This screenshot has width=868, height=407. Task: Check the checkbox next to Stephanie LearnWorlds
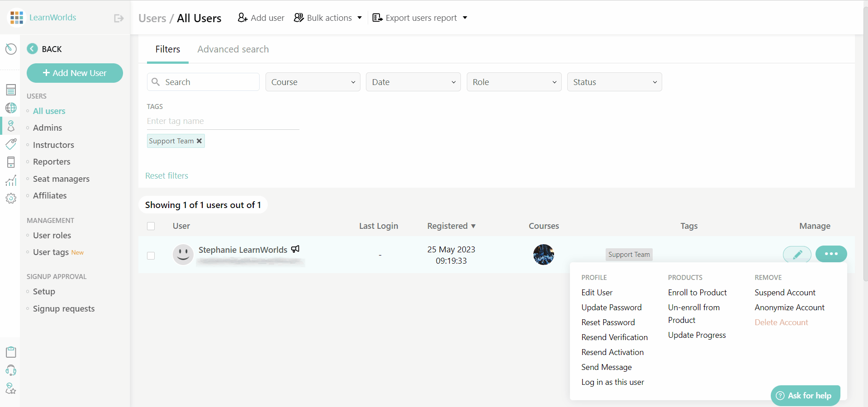[151, 256]
